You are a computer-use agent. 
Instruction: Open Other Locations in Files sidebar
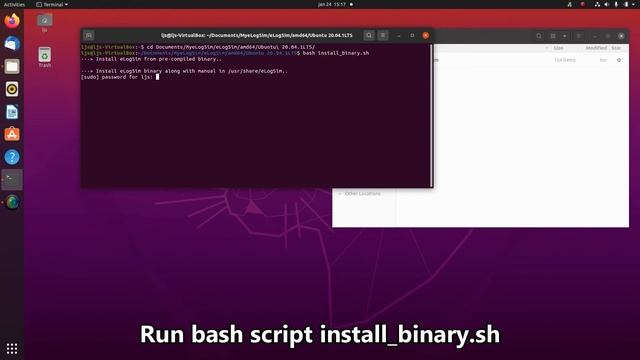(362, 193)
